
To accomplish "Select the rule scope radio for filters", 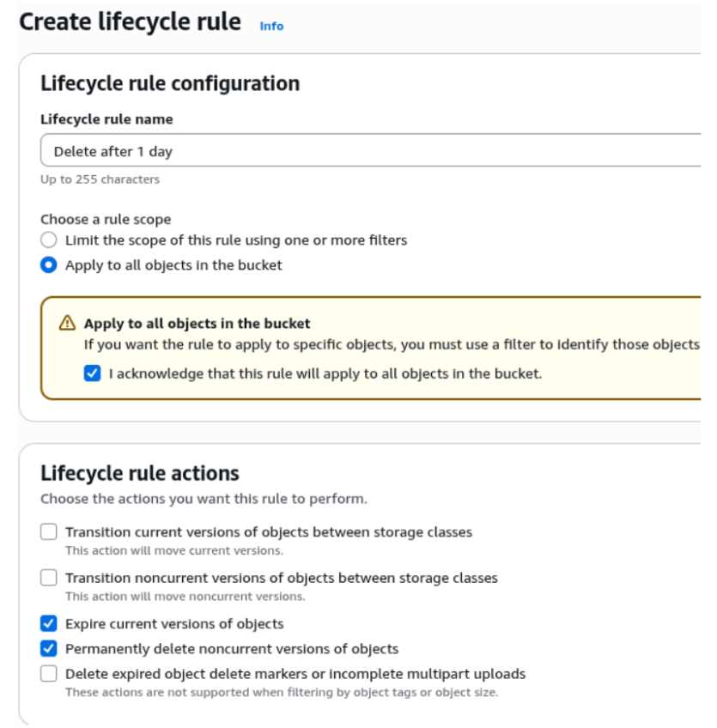I will pyautogui.click(x=48, y=240).
